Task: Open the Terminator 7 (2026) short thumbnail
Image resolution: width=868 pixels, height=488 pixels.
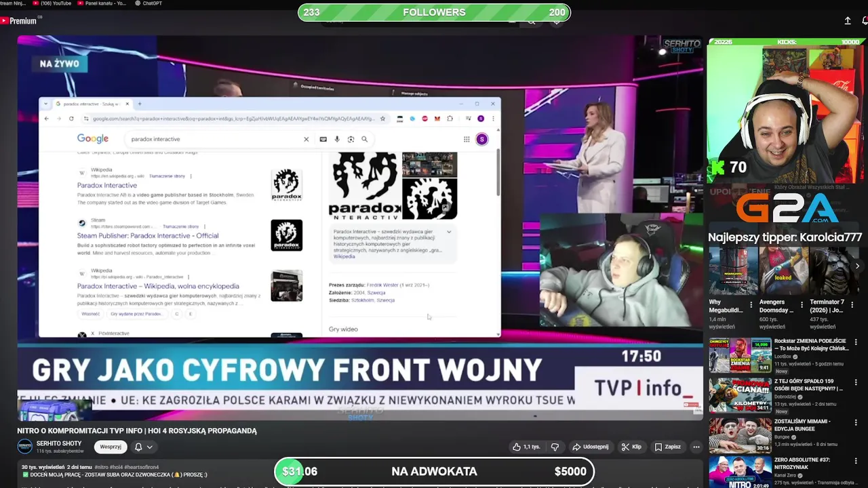Action: coord(833,271)
